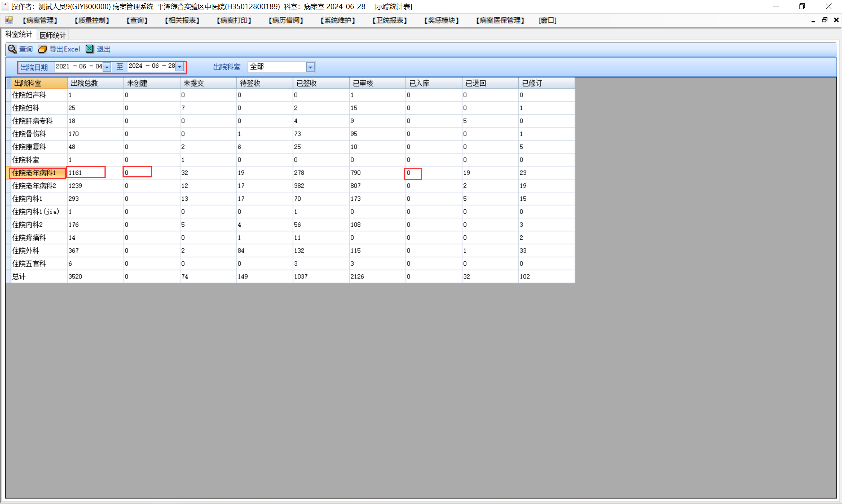Open the 【病案医保管理】 menu

[x=500, y=20]
